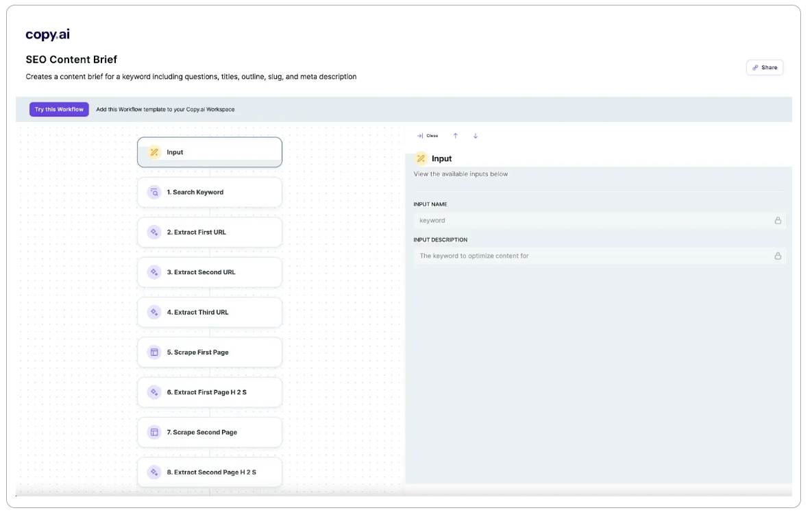Click the down arrow in the panel toolbar
Image resolution: width=812 pixels, height=517 pixels.
(x=476, y=136)
